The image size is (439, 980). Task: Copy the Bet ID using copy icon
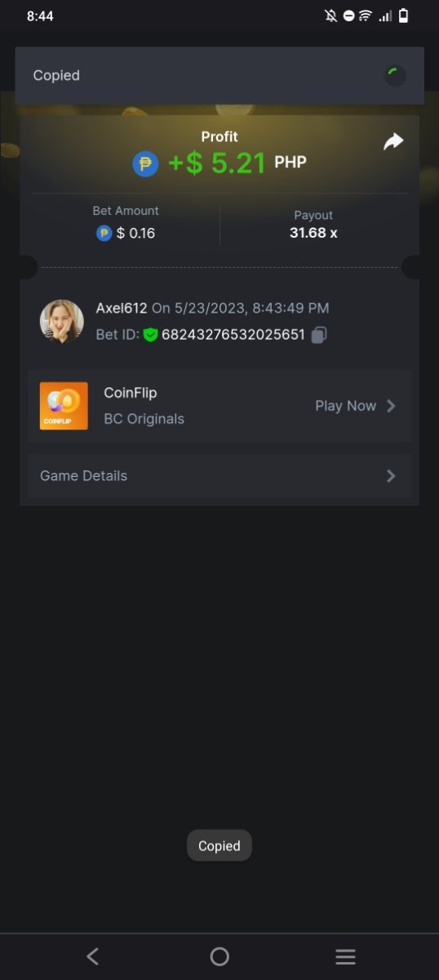[x=319, y=334]
